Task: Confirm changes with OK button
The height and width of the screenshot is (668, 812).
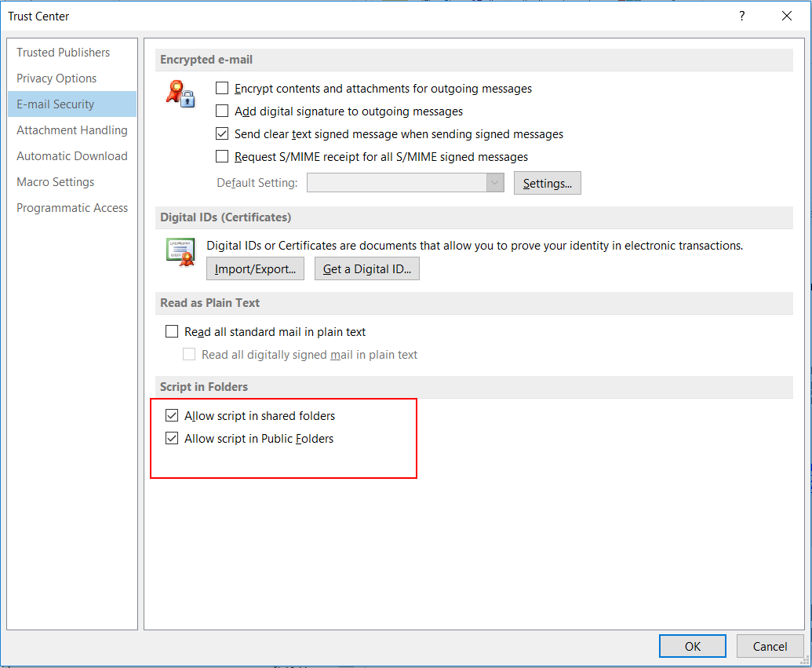Action: 692,646
